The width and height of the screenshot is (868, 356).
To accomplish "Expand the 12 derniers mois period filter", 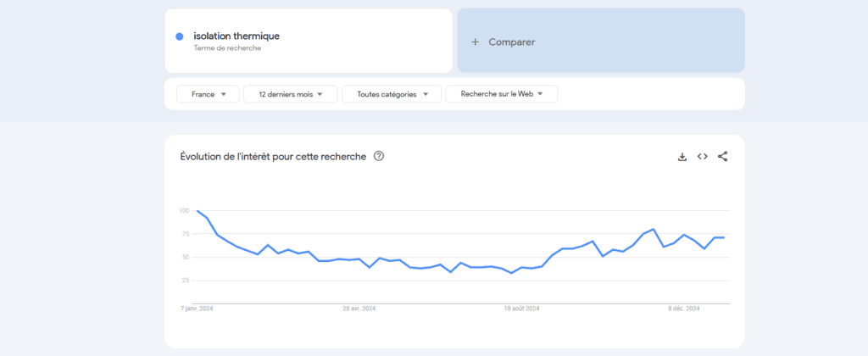I will click(290, 94).
